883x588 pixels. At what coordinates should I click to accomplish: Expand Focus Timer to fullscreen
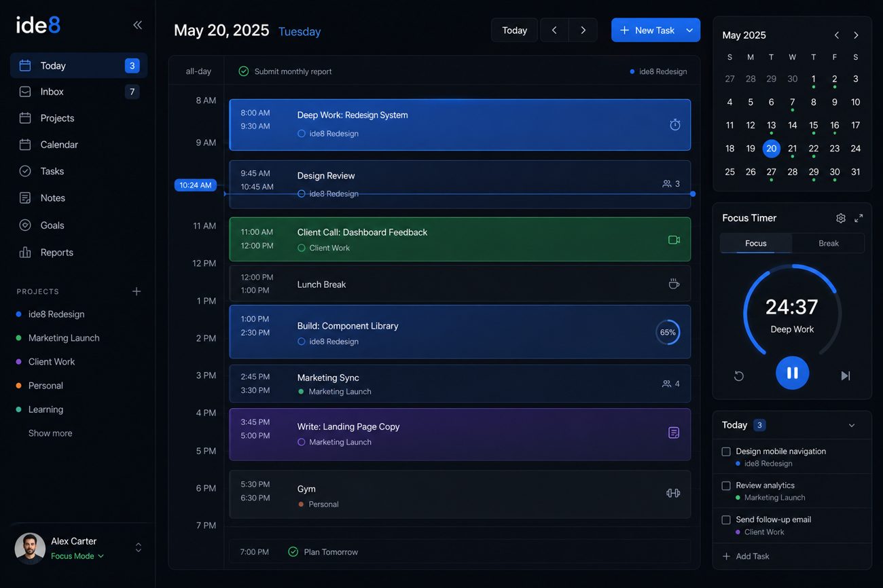[859, 218]
